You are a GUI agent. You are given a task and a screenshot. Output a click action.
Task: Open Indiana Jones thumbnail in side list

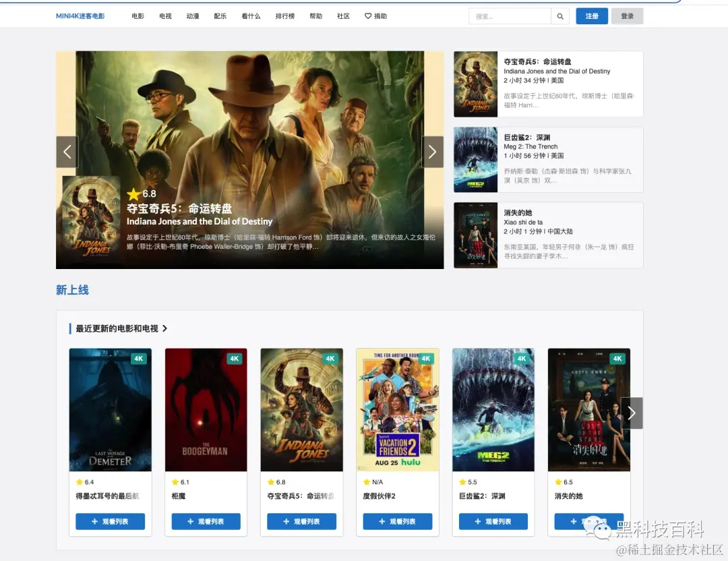point(475,84)
